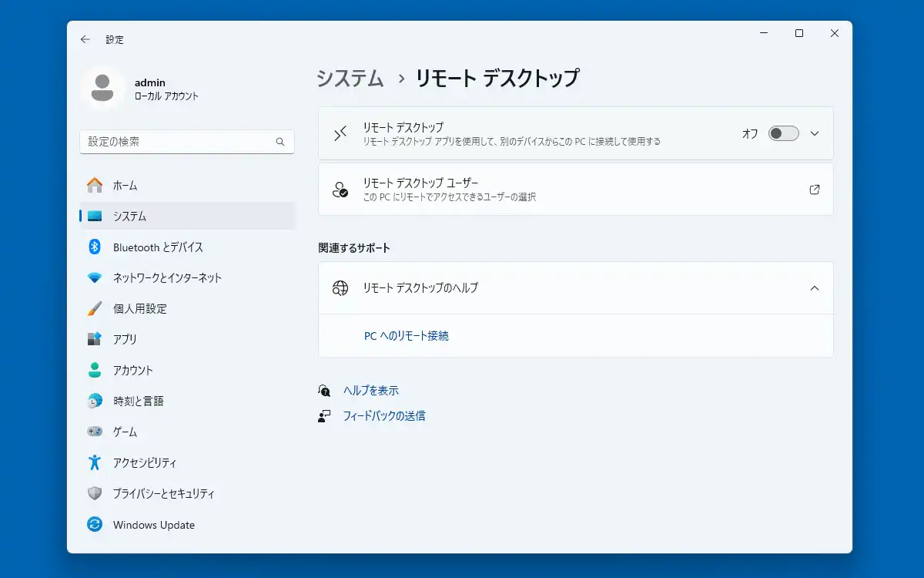This screenshot has width=924, height=578.
Task: Click the フィードバックの送信 link
Action: tap(384, 416)
